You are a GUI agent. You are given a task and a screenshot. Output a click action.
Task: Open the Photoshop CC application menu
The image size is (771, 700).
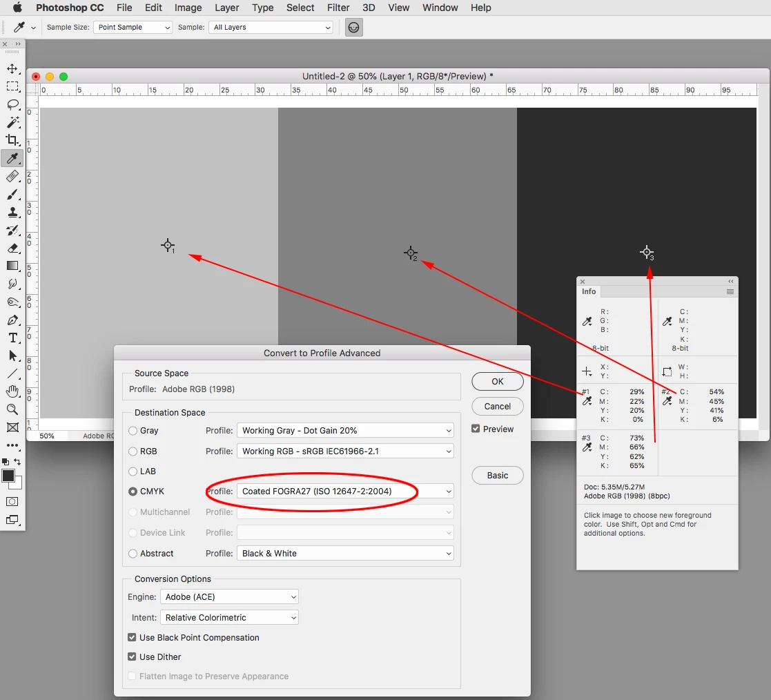70,8
